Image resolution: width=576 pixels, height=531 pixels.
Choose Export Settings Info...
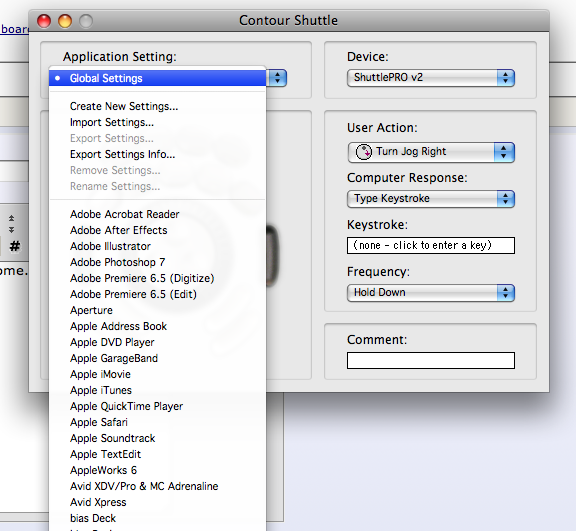click(x=157, y=154)
